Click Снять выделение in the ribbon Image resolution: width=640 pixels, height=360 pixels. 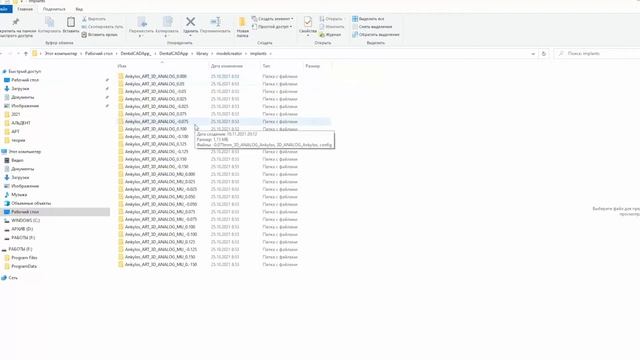click(372, 27)
